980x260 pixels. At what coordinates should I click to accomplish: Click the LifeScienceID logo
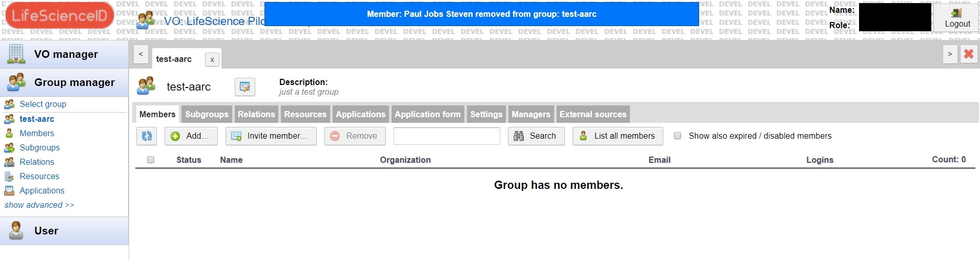pos(59,15)
